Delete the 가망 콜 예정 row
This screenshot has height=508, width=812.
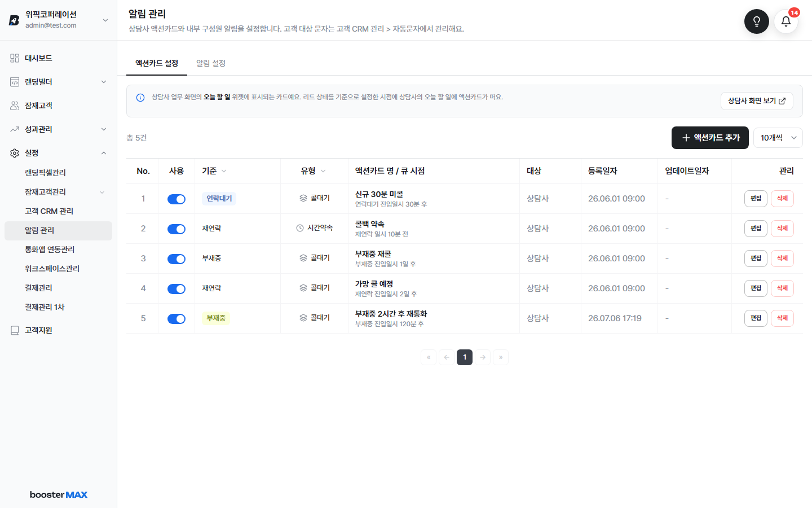tap(782, 288)
